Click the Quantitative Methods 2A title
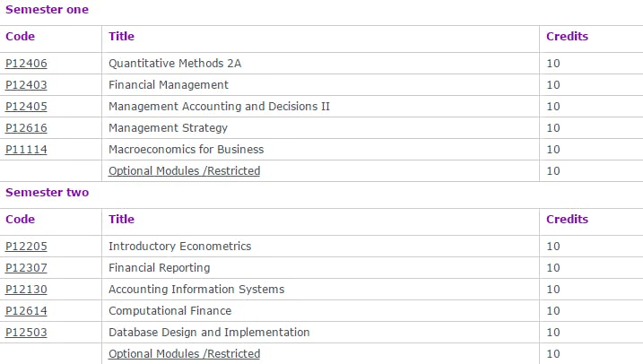643x364 pixels. (175, 64)
